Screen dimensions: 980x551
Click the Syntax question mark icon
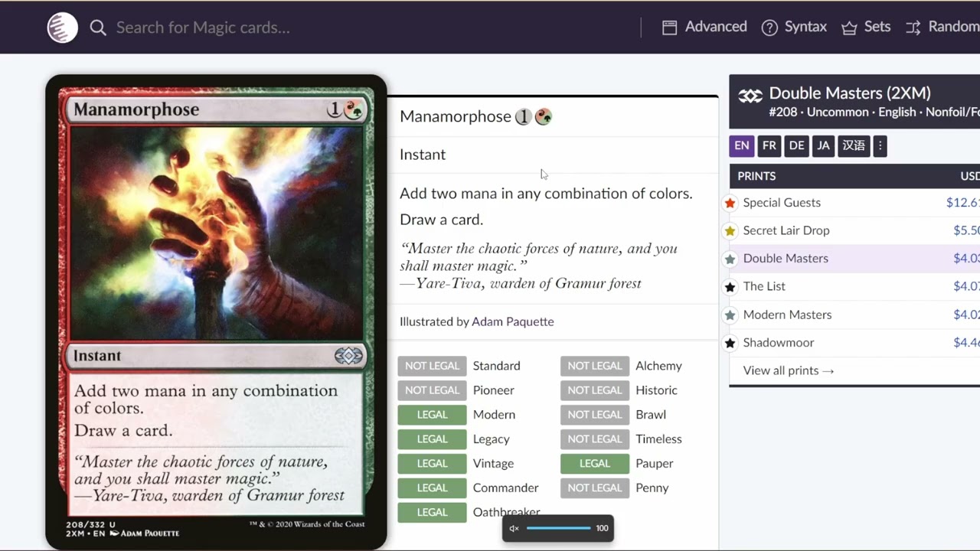[x=769, y=28]
